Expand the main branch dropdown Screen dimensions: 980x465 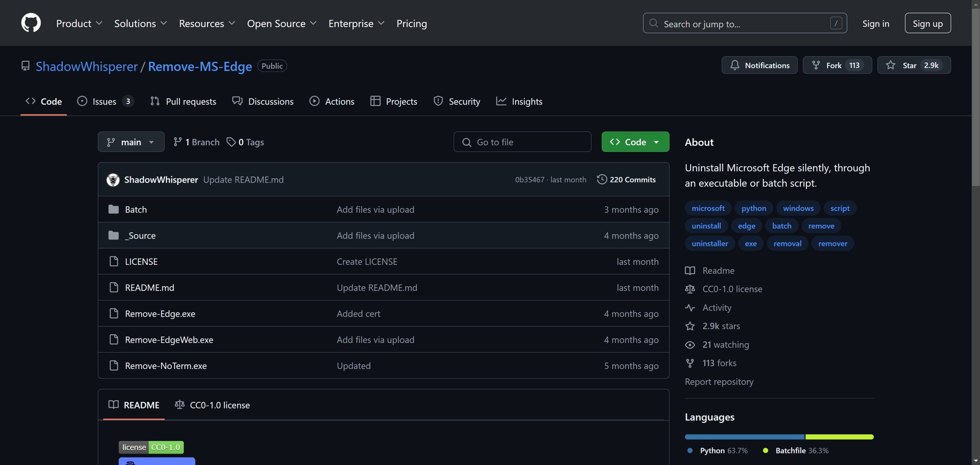(131, 142)
